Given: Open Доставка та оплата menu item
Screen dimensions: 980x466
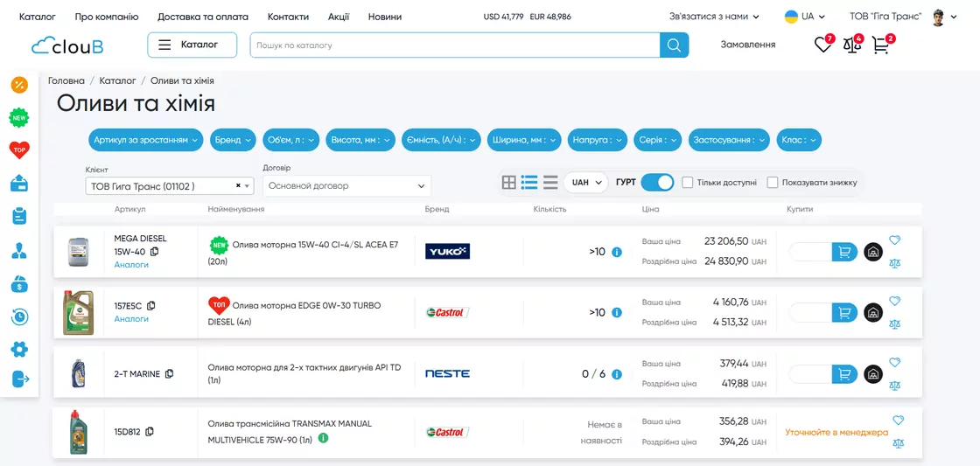Looking at the screenshot, I should [x=203, y=17].
